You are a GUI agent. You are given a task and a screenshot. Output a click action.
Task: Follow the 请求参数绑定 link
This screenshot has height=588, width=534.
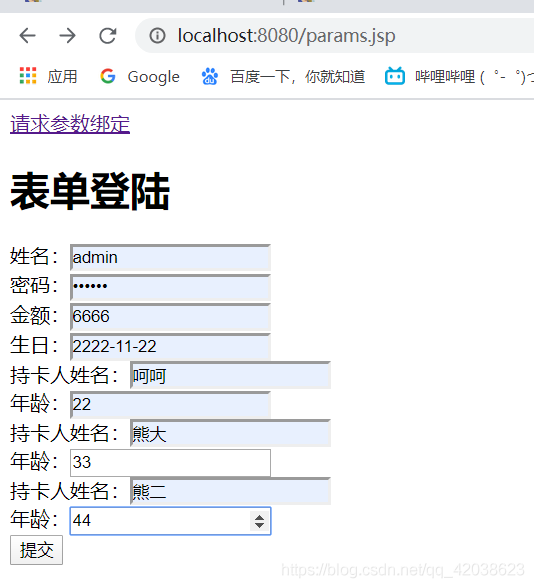tap(70, 124)
